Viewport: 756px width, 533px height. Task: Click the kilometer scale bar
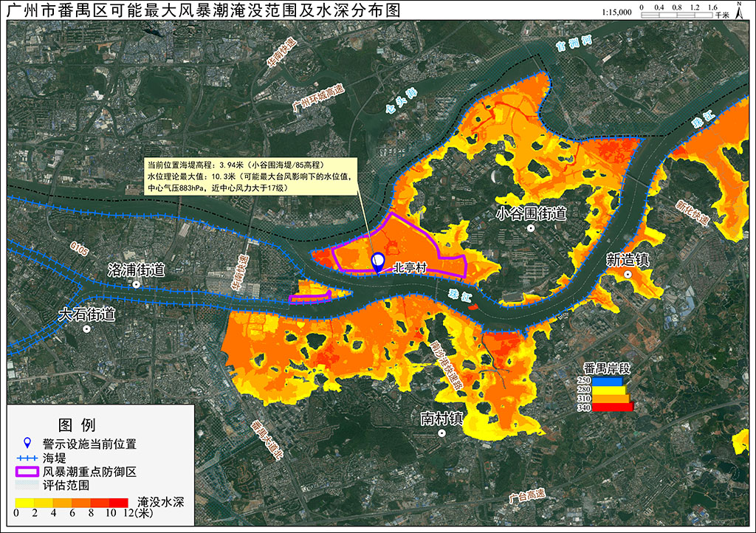click(x=677, y=15)
